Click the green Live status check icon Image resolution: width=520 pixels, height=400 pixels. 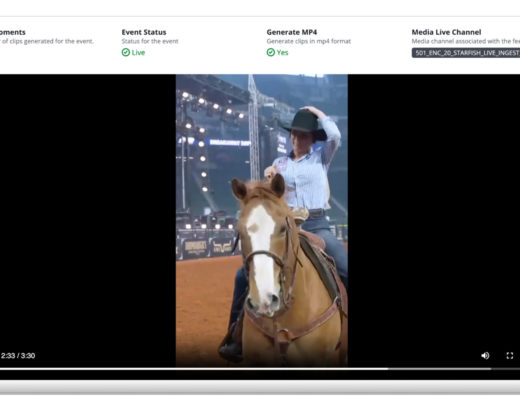pos(126,52)
